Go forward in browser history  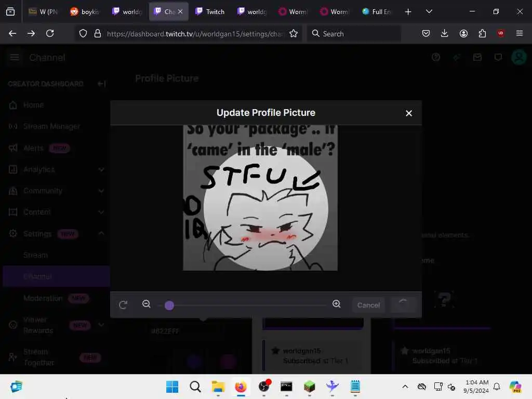(x=31, y=33)
